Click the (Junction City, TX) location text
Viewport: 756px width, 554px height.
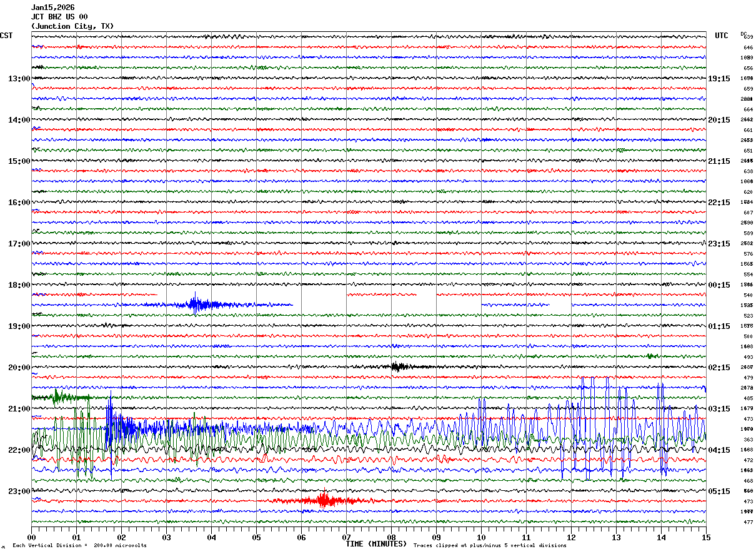(x=72, y=26)
